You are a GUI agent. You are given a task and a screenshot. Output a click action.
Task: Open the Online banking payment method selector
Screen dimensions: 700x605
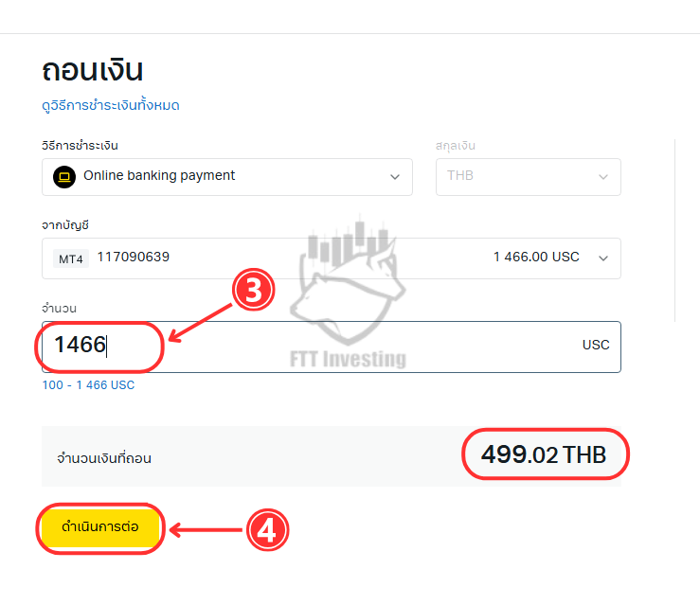227,177
